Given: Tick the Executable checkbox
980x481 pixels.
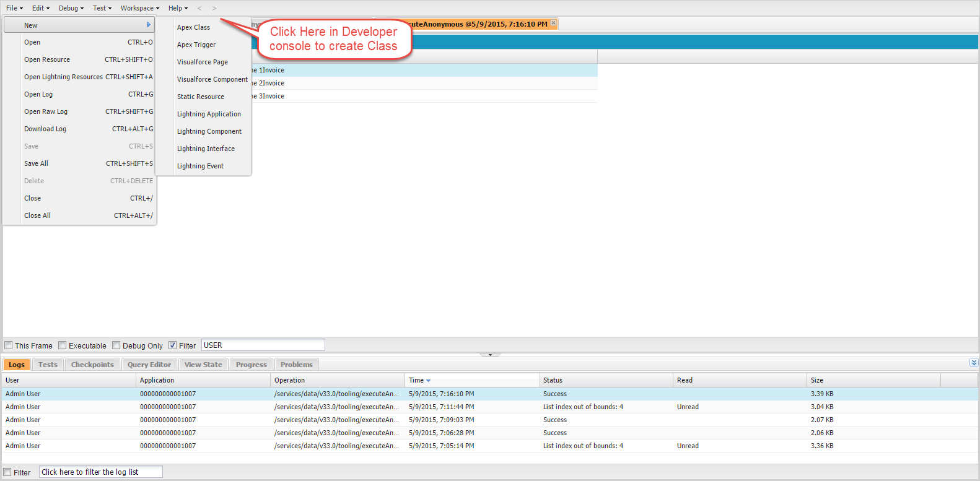Looking at the screenshot, I should [x=62, y=345].
